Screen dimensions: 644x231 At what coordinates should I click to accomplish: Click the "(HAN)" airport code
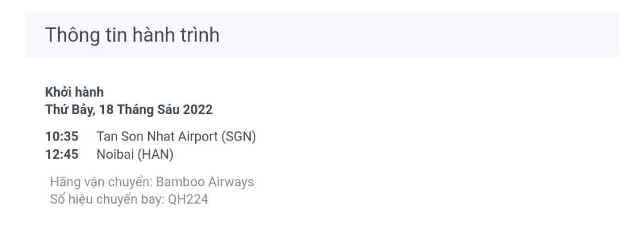(x=155, y=155)
